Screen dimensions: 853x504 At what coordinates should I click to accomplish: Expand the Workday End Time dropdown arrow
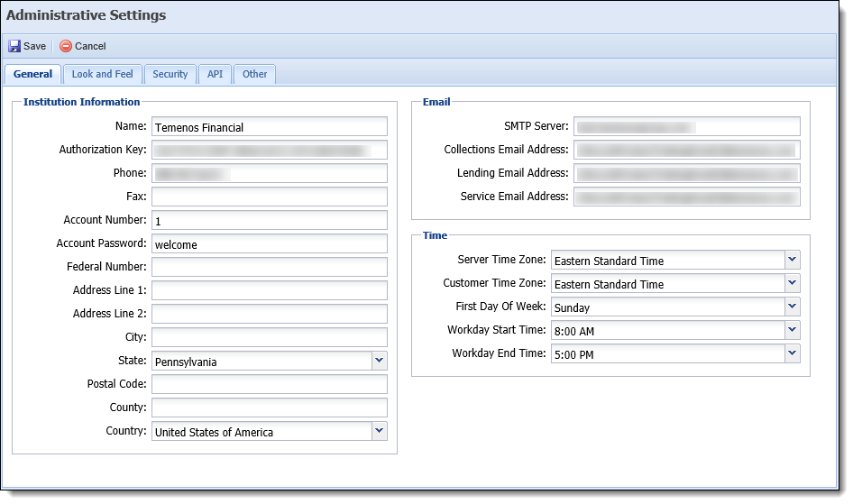pyautogui.click(x=792, y=353)
